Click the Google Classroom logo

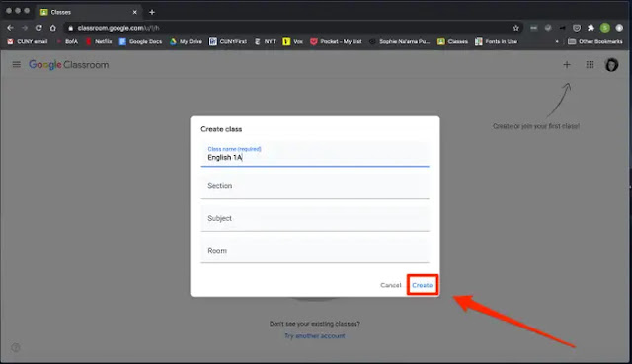[x=68, y=65]
